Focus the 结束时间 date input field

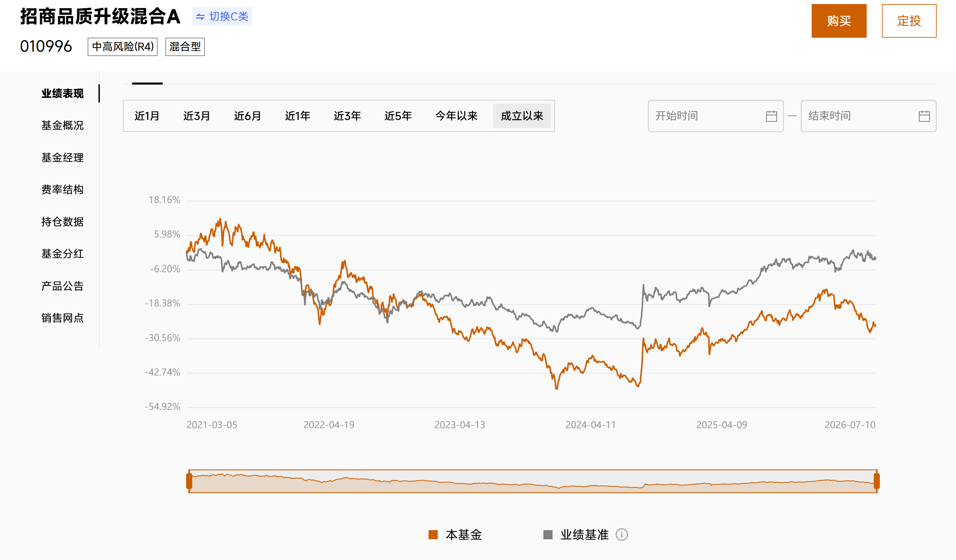[x=868, y=116]
